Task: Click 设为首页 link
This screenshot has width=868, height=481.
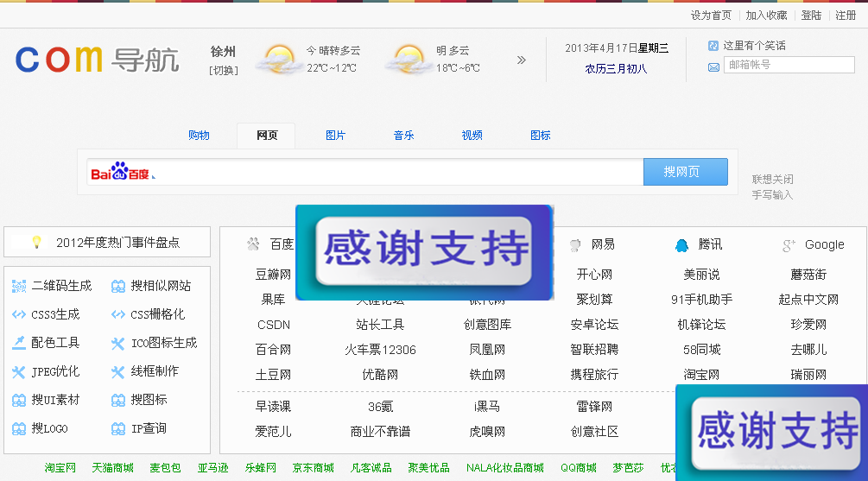Action: point(711,16)
